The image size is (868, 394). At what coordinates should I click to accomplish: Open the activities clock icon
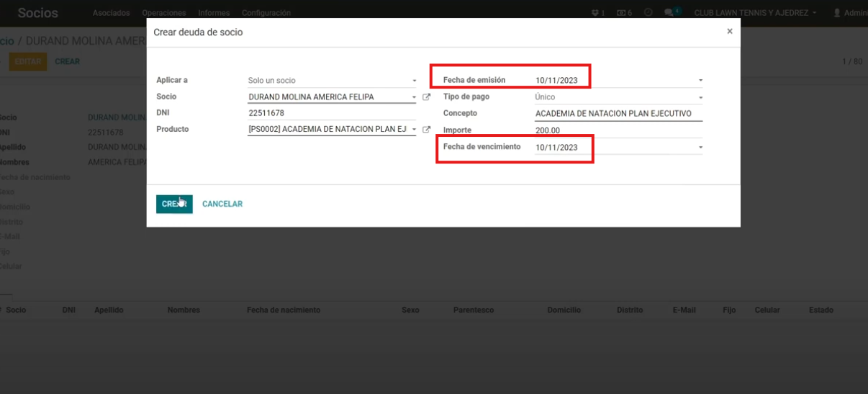tap(648, 13)
